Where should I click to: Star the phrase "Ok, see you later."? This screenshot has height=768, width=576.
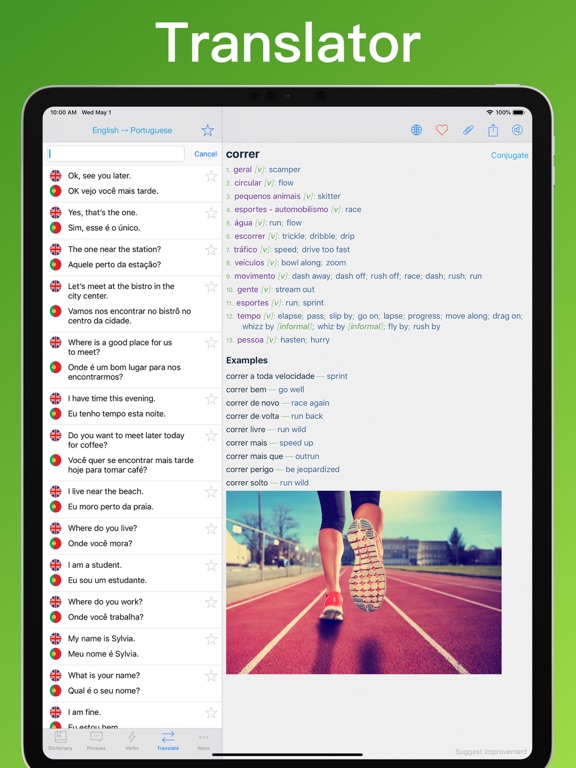[211, 176]
